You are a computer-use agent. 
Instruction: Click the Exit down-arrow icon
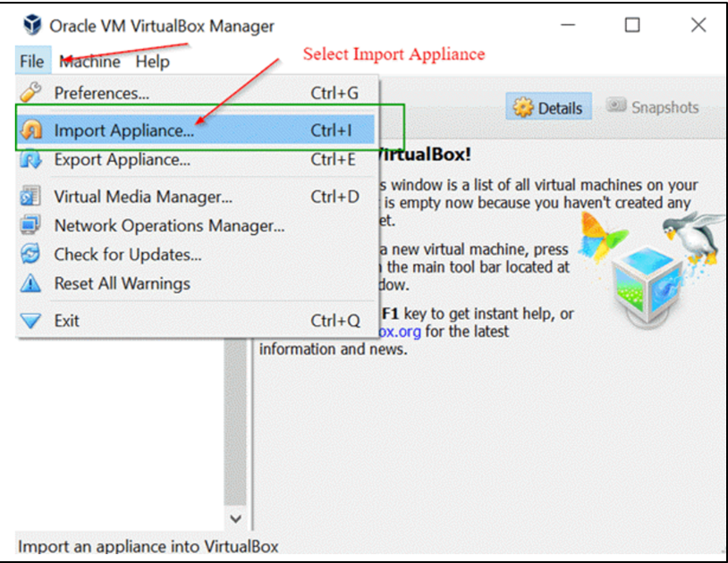pyautogui.click(x=31, y=321)
